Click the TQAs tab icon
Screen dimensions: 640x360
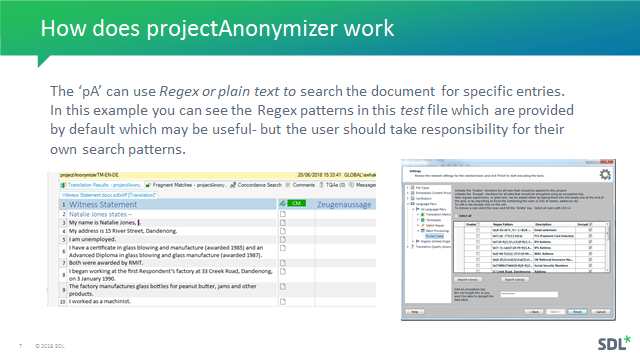pos(322,185)
